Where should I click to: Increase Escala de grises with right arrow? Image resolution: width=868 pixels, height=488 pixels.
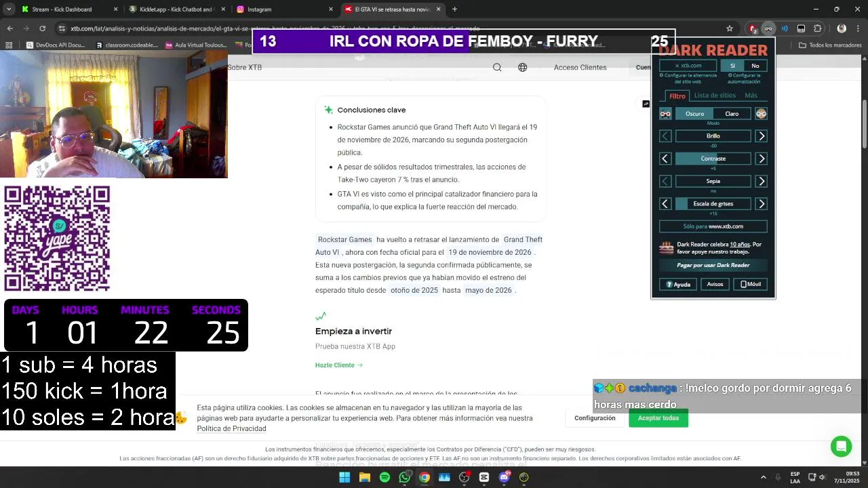762,204
